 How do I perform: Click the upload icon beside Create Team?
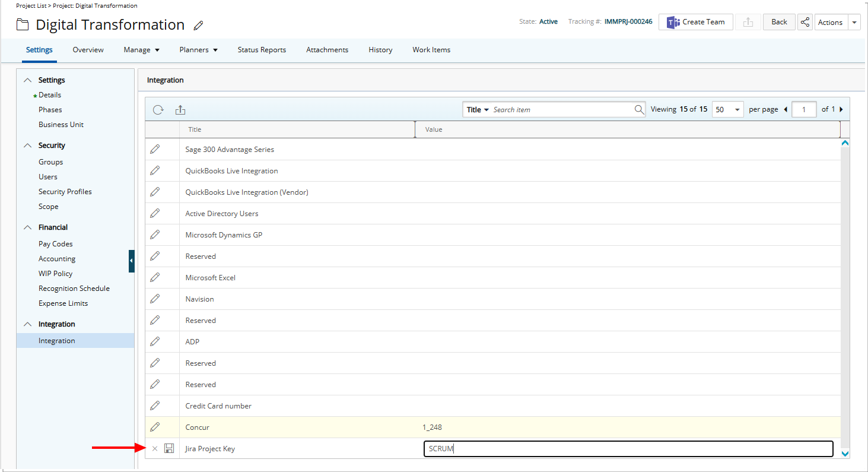(x=748, y=22)
